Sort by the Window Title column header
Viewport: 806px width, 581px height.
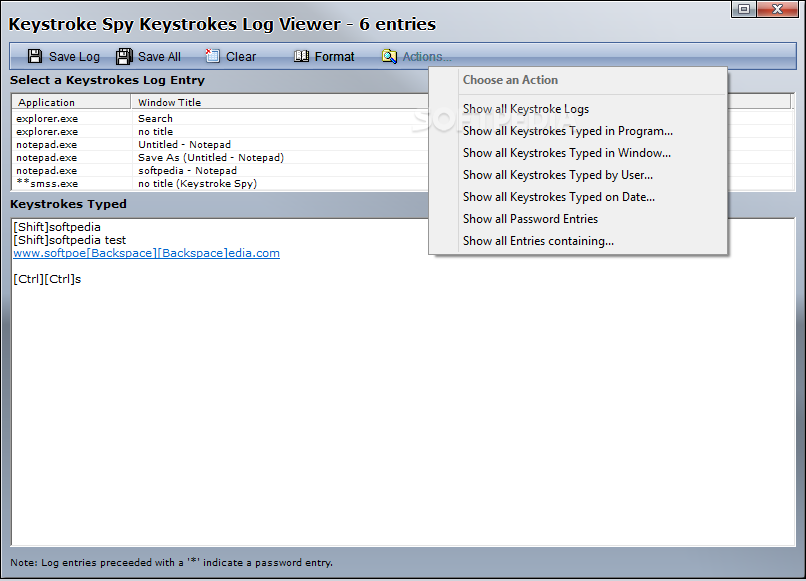[x=280, y=102]
